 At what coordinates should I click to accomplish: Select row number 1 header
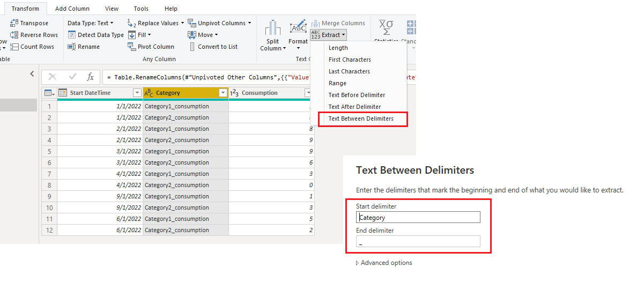[49, 106]
